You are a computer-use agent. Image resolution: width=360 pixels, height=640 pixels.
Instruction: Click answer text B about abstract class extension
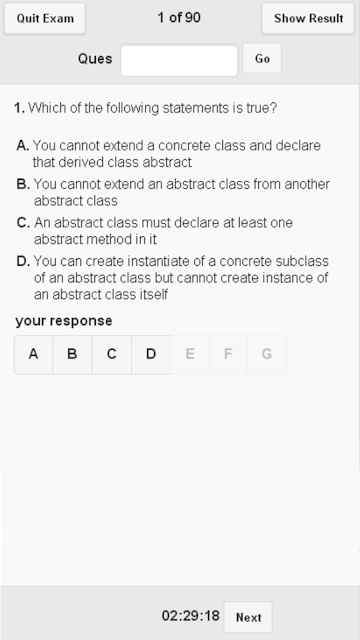point(182,192)
